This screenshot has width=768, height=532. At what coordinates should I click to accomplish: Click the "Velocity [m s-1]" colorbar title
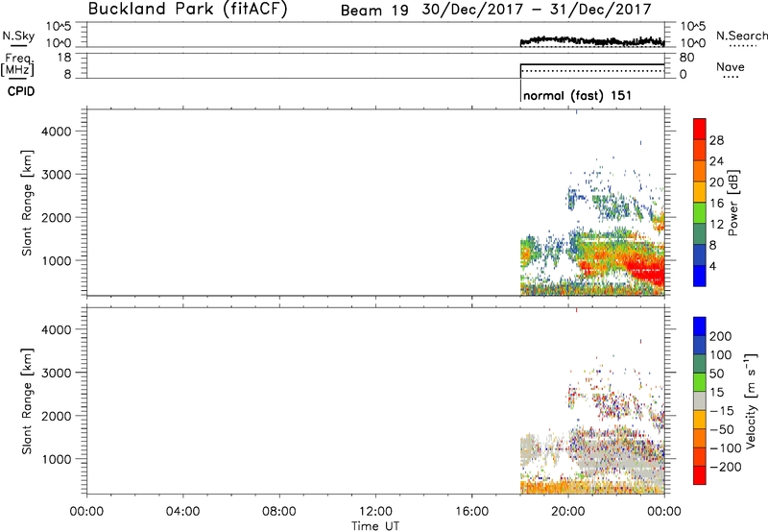pyautogui.click(x=751, y=400)
